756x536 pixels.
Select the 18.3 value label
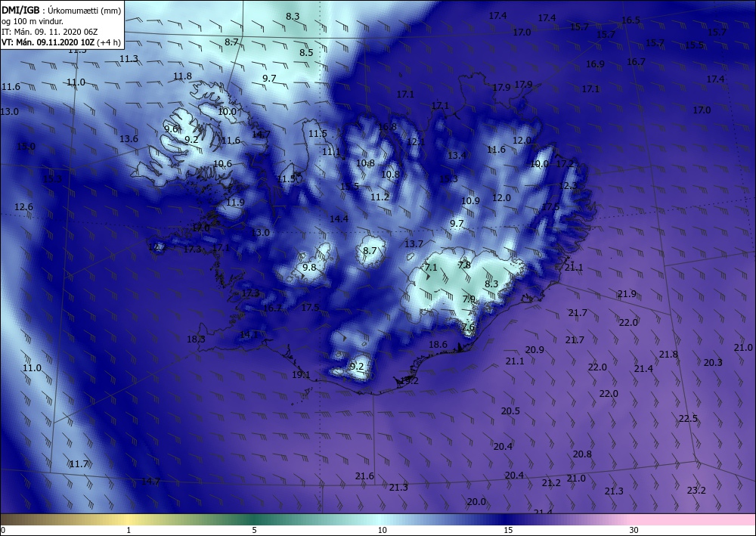click(x=197, y=339)
